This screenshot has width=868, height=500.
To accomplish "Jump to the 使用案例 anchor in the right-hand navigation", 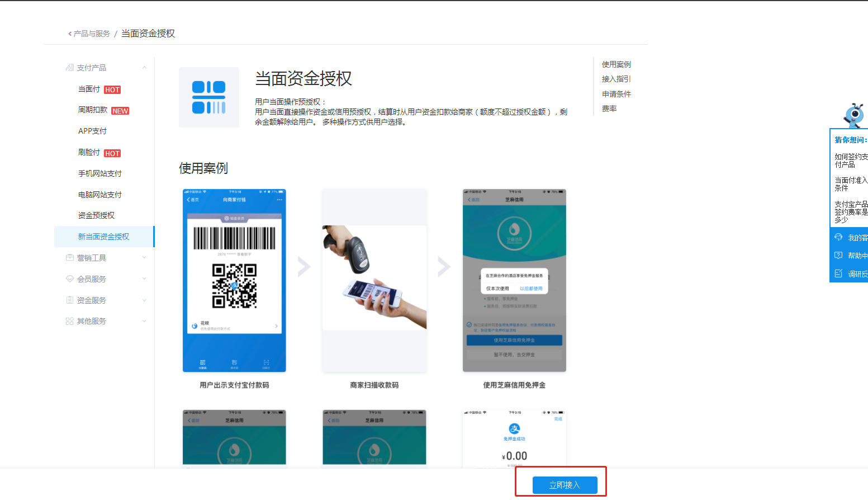I will [616, 64].
